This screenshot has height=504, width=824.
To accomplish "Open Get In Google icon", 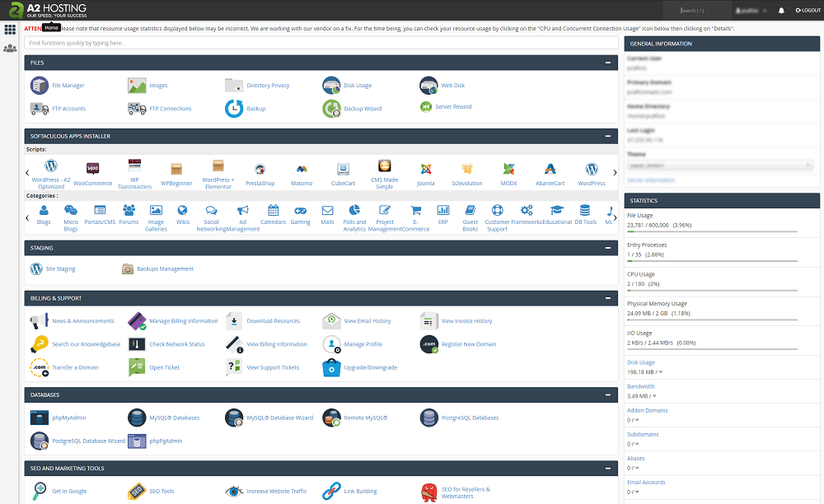I will point(40,491).
